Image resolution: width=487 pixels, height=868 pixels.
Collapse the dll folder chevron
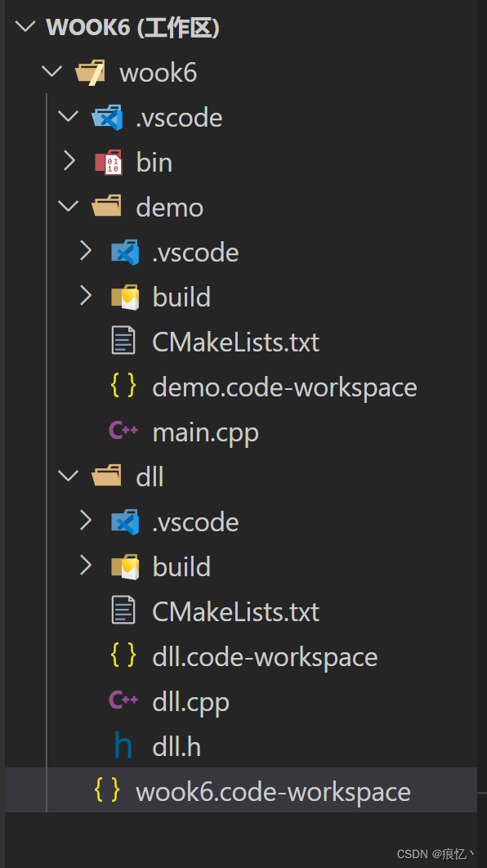(x=69, y=476)
